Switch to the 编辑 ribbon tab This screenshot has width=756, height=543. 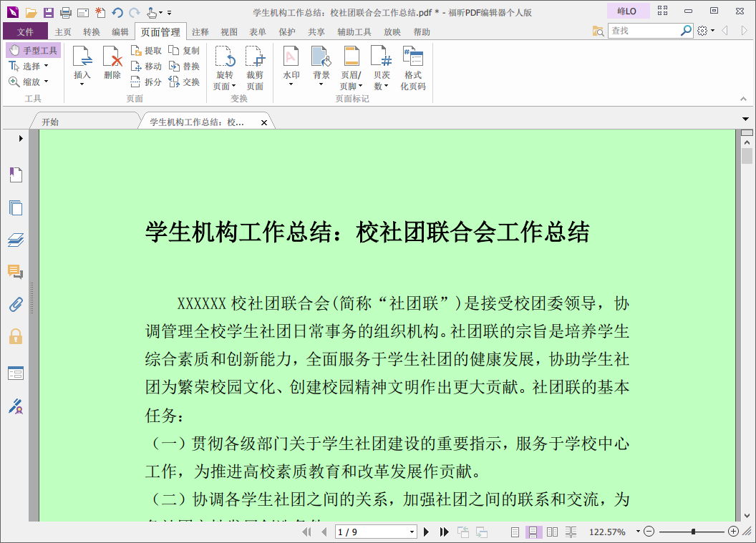click(120, 31)
